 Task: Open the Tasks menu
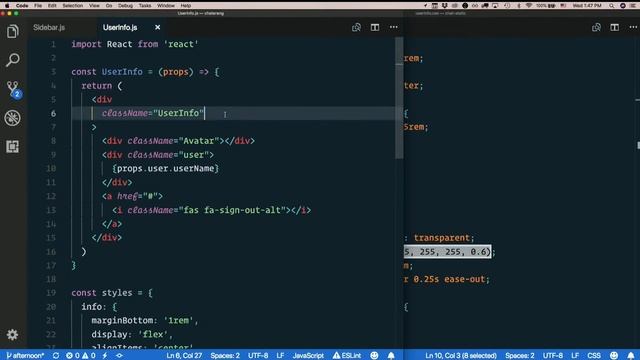point(145,6)
